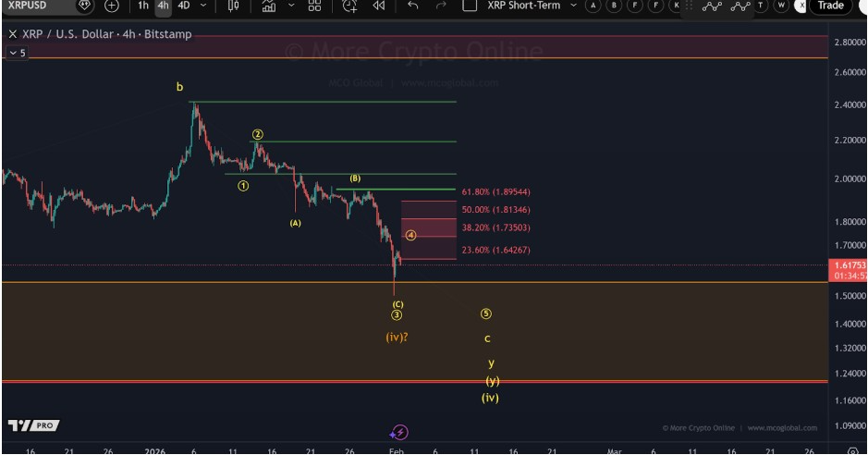This screenshot has height=455, width=868.
Task: Click the purple lightning bolt event icon
Action: tap(399, 432)
